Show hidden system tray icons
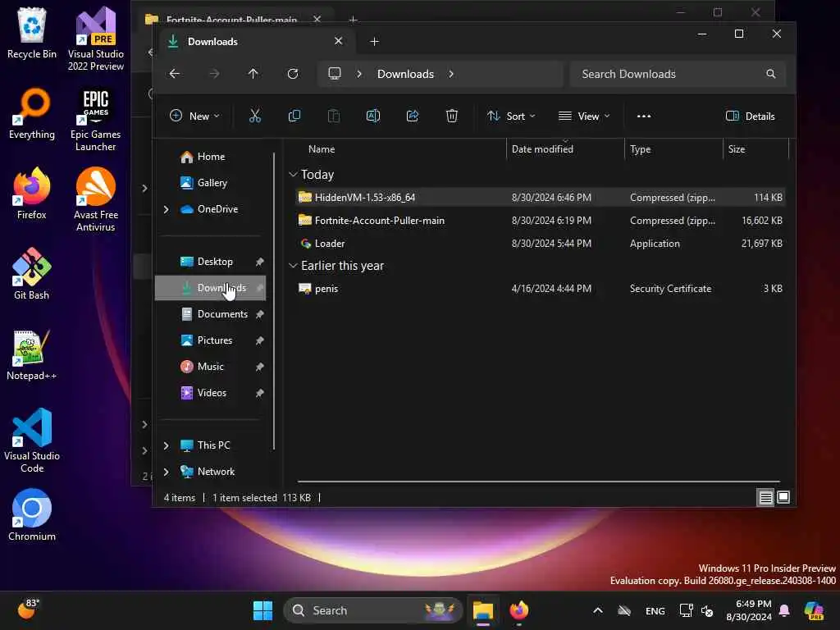 [x=598, y=610]
